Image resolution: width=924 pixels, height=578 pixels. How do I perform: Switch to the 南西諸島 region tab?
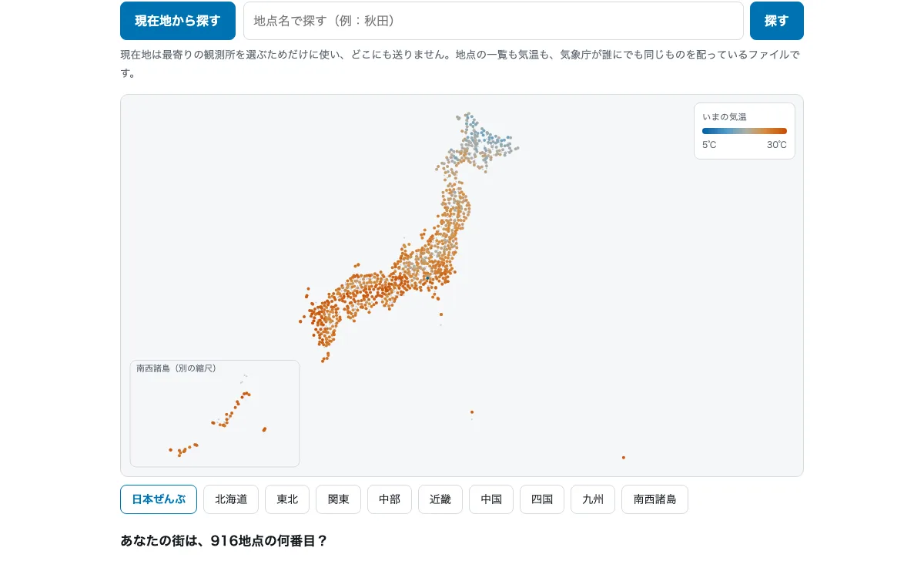[654, 499]
